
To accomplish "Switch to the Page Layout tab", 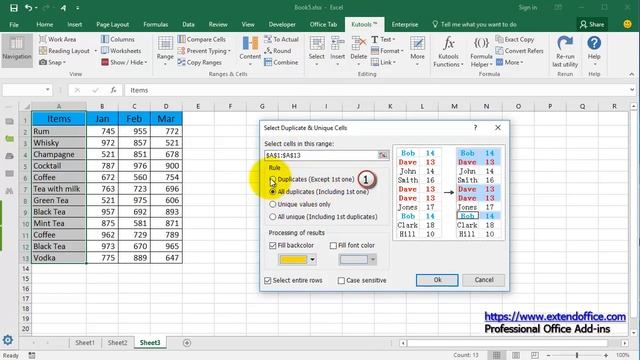I will [113, 24].
